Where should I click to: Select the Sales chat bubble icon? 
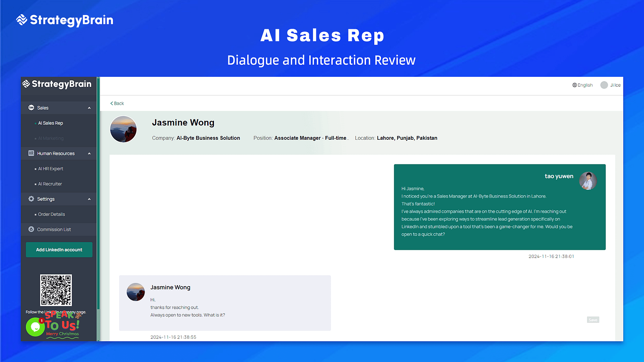click(31, 108)
